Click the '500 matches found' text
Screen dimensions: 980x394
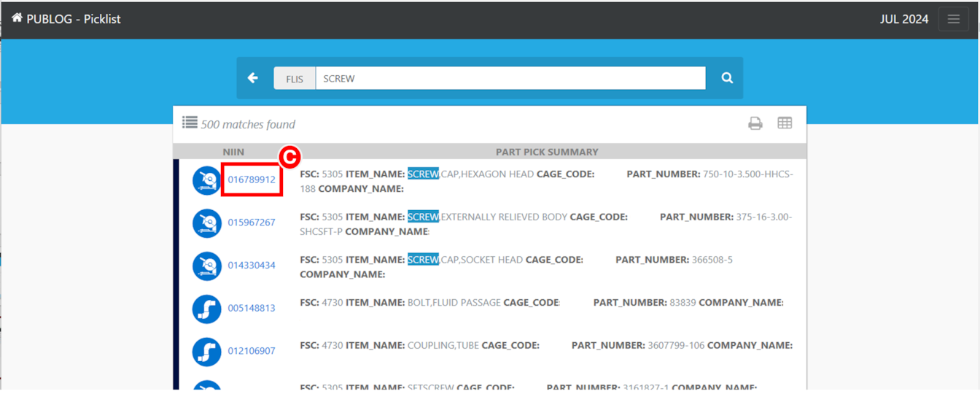point(248,124)
